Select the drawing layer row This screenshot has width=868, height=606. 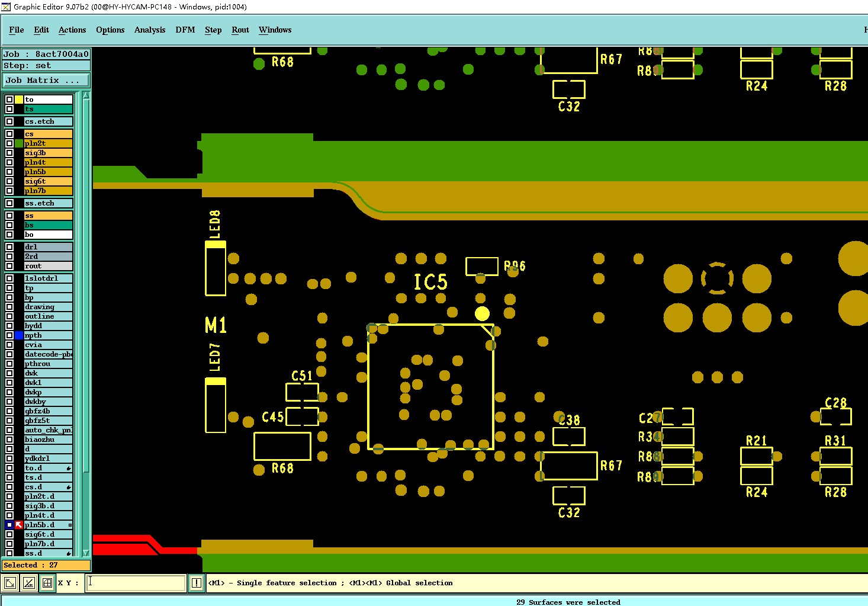coord(49,307)
